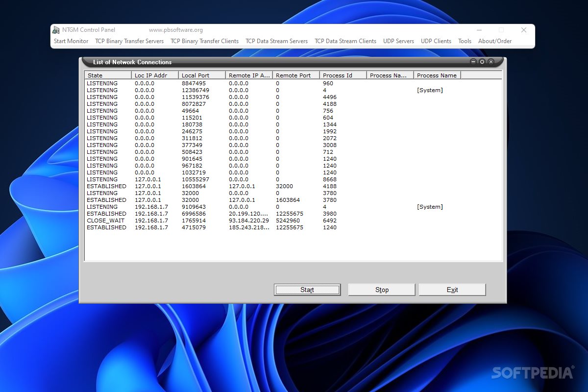This screenshot has width=588, height=392.
Task: Click the Process Name column header
Action: 437,75
